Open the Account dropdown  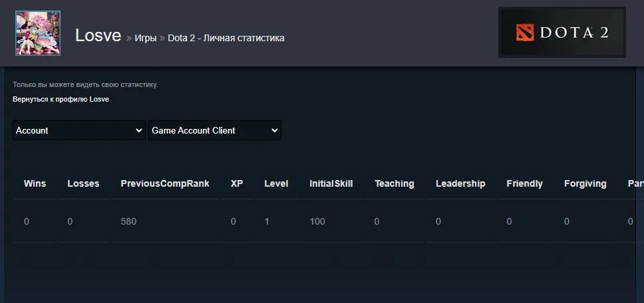79,130
